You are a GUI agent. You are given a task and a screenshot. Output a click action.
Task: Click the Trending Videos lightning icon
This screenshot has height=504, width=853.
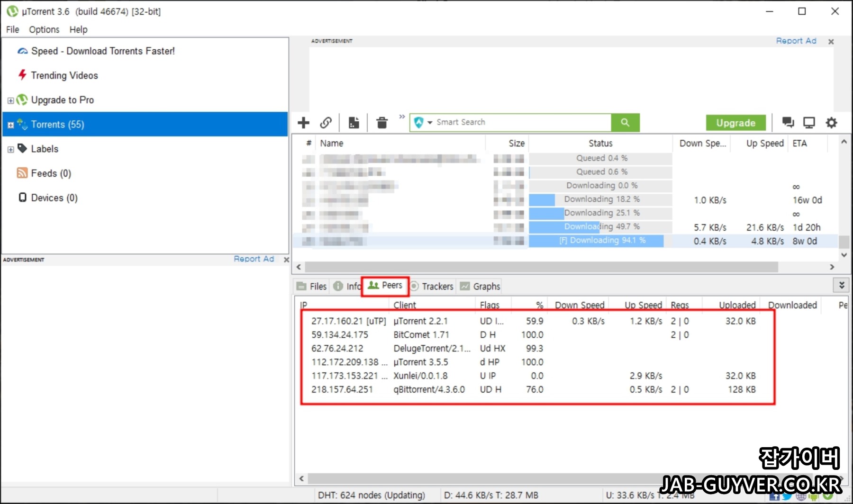tap(22, 75)
